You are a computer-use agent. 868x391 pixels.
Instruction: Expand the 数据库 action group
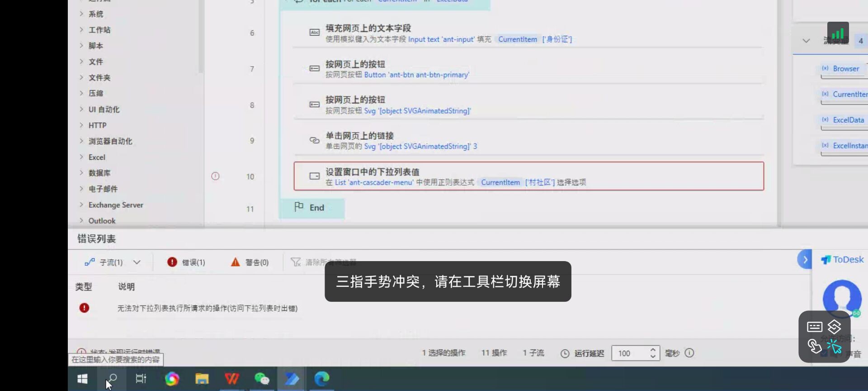pyautogui.click(x=81, y=172)
